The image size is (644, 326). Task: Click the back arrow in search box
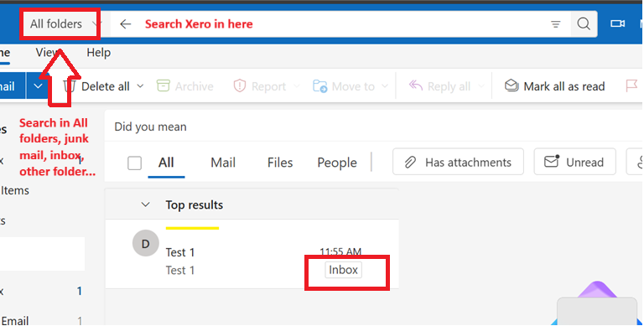click(x=125, y=24)
